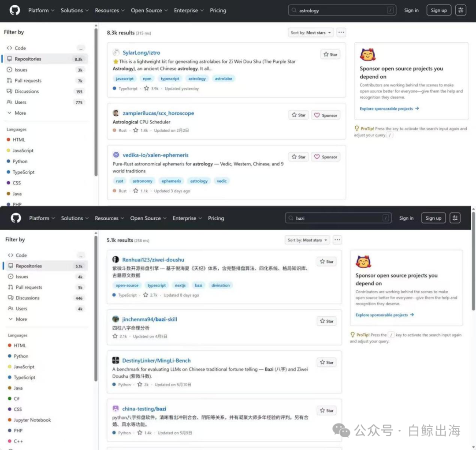The height and width of the screenshot is (450, 476).
Task: Open the three-dot menu next to Sort, astrology results
Action: [x=341, y=33]
